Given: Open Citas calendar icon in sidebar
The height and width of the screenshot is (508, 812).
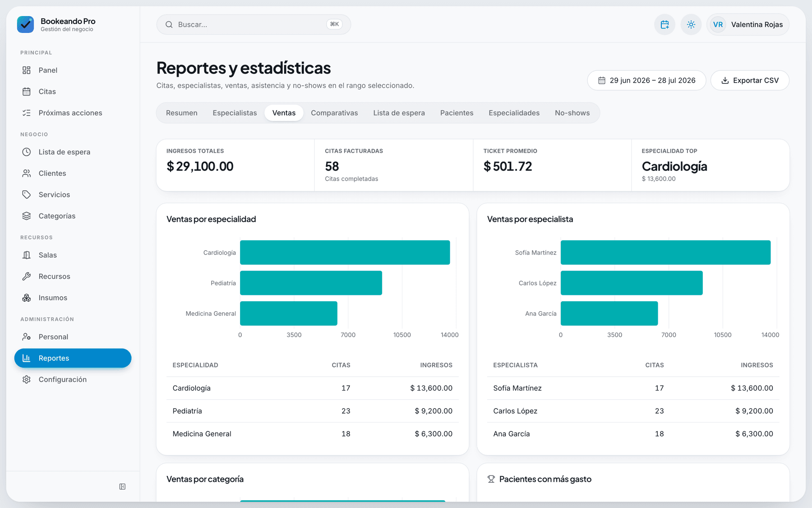Looking at the screenshot, I should pos(27,91).
